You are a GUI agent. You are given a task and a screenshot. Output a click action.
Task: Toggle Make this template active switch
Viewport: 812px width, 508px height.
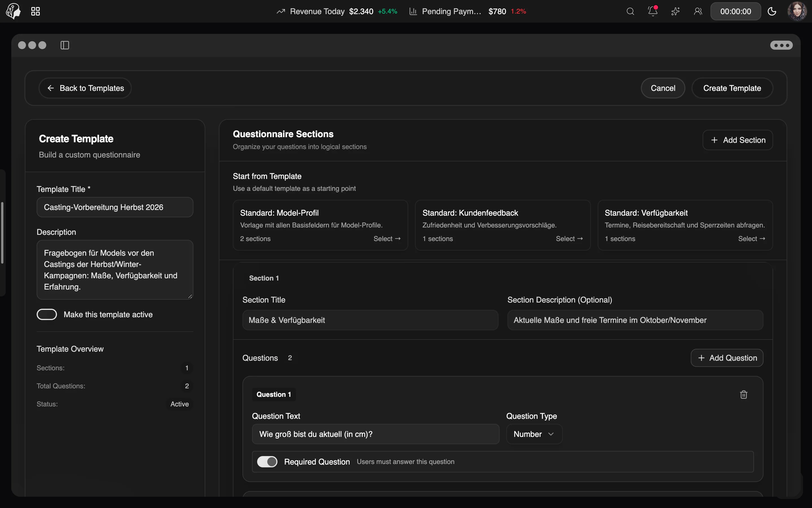tap(47, 314)
